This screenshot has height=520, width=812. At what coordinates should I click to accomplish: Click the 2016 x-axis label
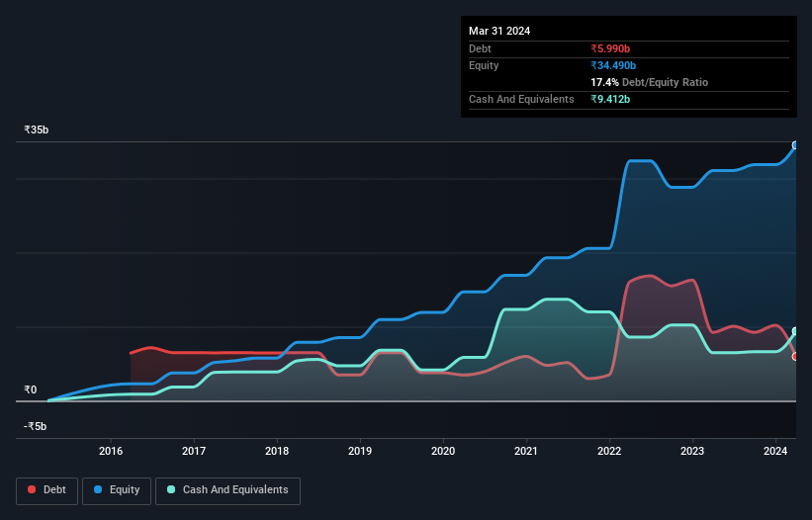[x=111, y=451]
